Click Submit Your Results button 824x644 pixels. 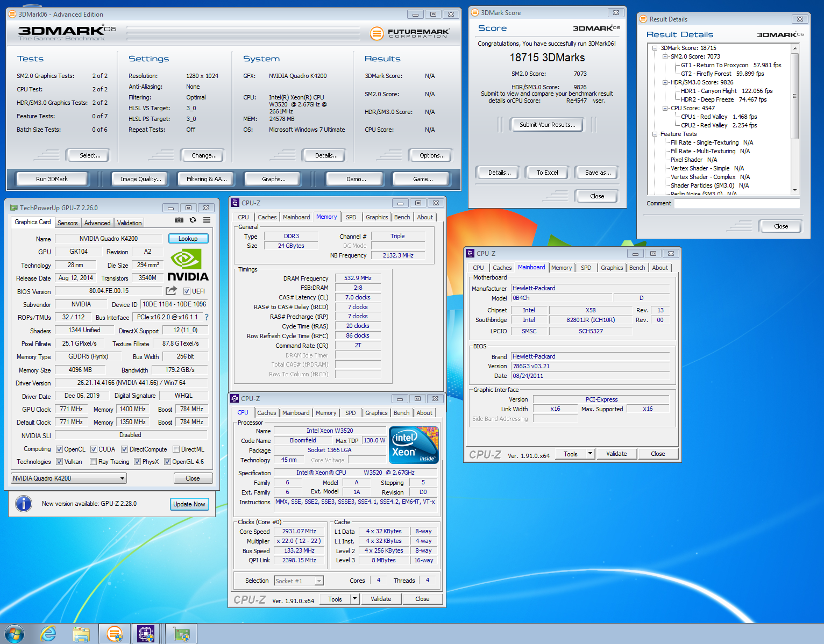548,125
